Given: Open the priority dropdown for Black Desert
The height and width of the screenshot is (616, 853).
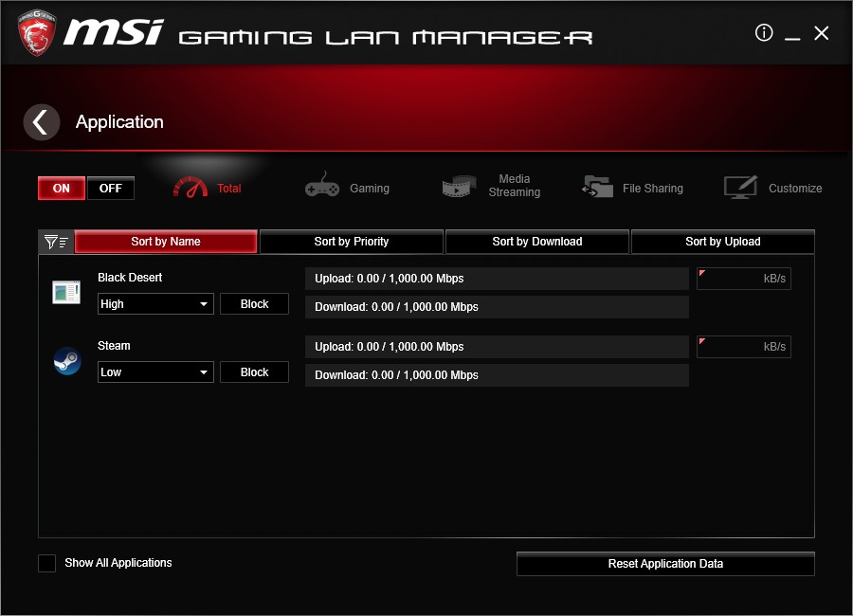Looking at the screenshot, I should tap(154, 303).
